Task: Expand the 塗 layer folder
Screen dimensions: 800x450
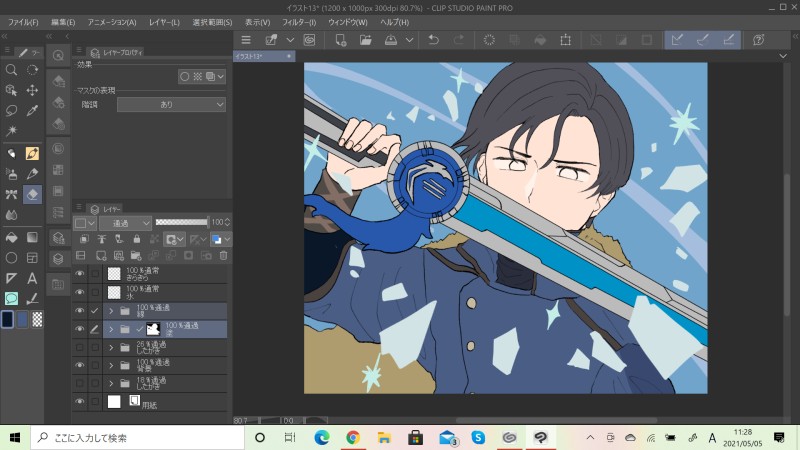Action: click(111, 329)
